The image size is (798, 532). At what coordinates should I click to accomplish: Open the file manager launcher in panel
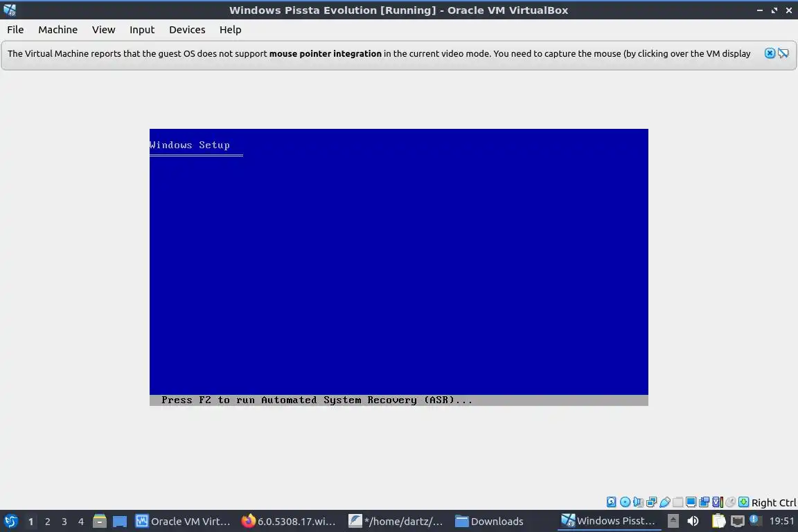pos(100,521)
